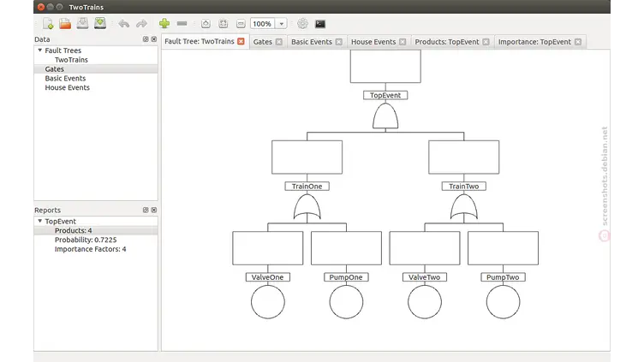Run analysis with the terminal icon
644x362 pixels.
pyautogui.click(x=320, y=24)
